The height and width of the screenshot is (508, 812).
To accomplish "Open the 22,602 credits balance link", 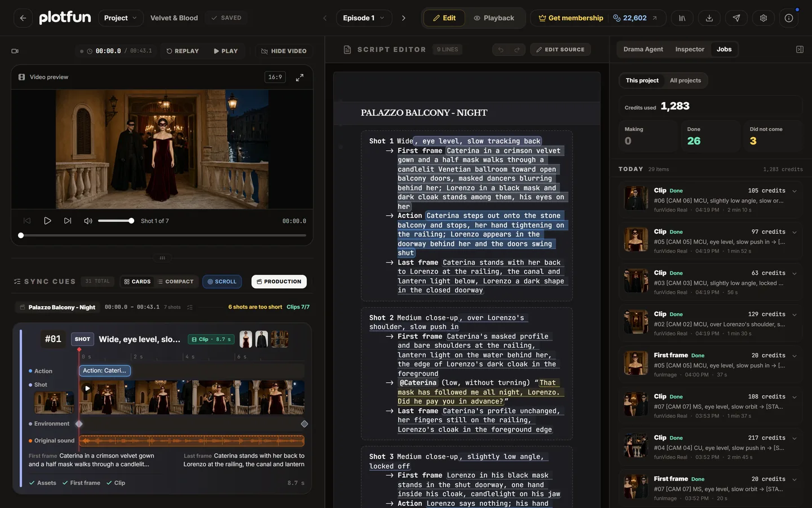I will 635,18.
